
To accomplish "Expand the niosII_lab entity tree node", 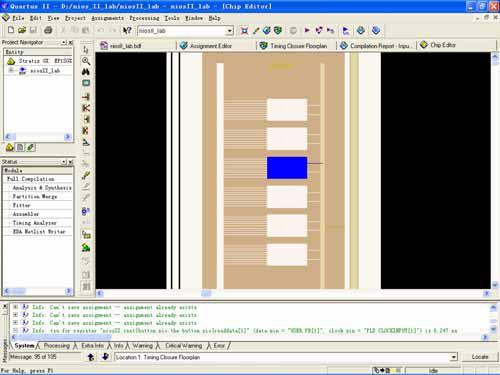I will click(x=11, y=70).
